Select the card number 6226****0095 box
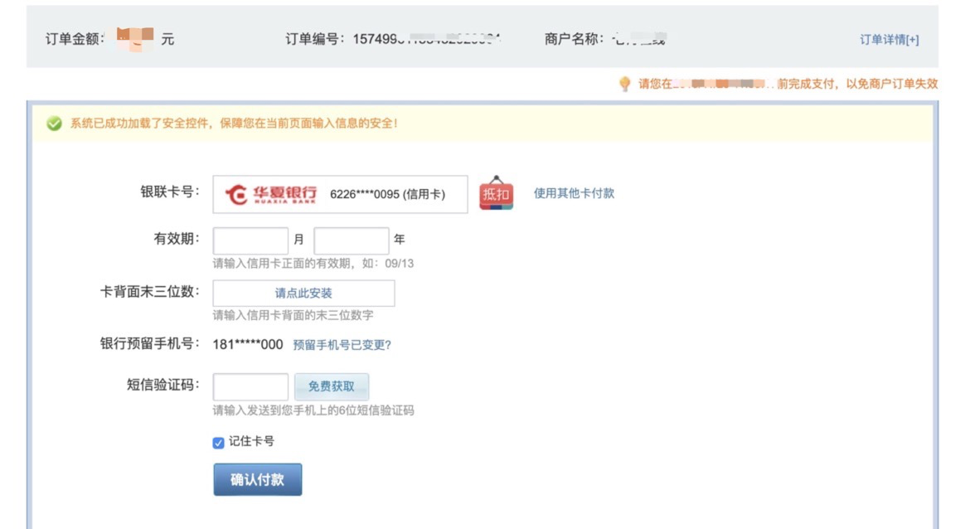 340,195
